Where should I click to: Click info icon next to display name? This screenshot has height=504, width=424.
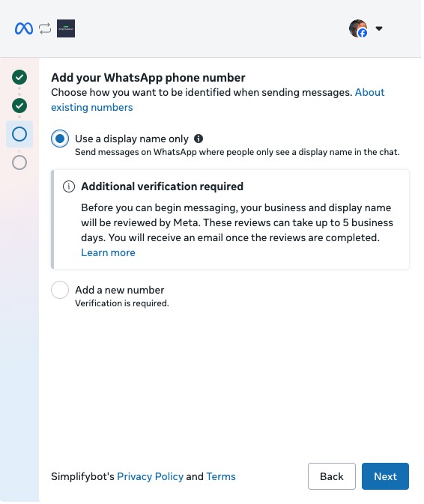(x=199, y=139)
